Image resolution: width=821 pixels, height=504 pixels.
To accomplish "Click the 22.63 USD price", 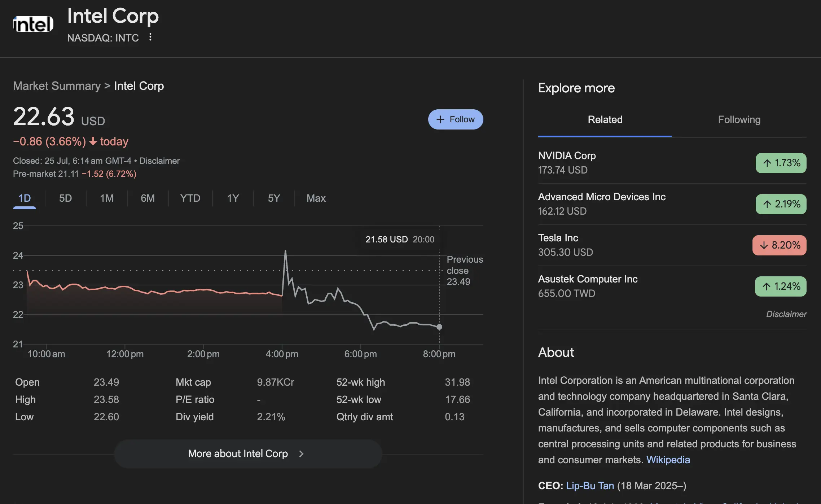I will coord(59,117).
